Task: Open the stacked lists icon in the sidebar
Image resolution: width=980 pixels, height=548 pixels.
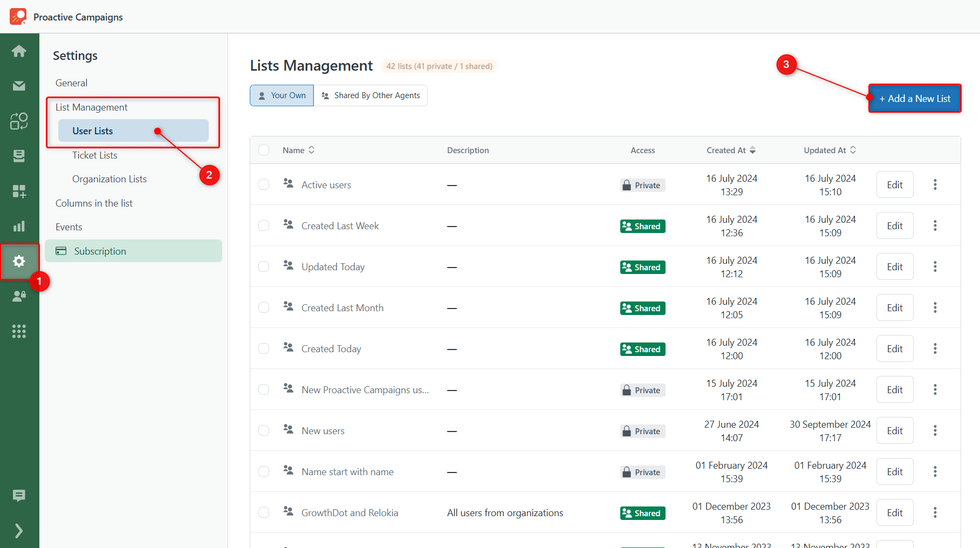Action: coord(19,156)
